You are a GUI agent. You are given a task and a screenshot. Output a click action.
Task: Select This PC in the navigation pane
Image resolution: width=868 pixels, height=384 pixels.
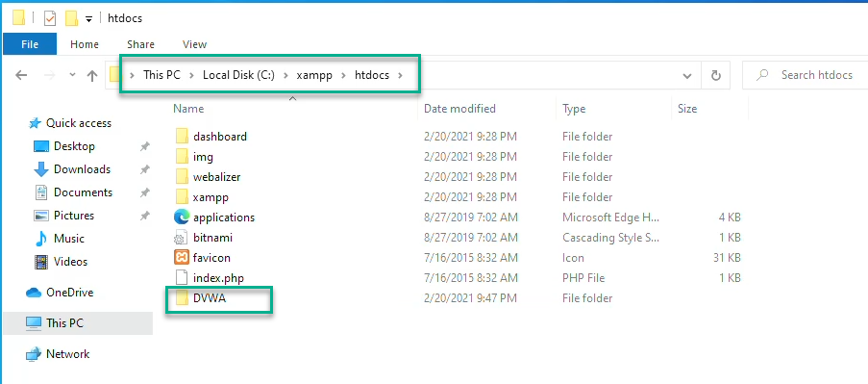pos(64,323)
